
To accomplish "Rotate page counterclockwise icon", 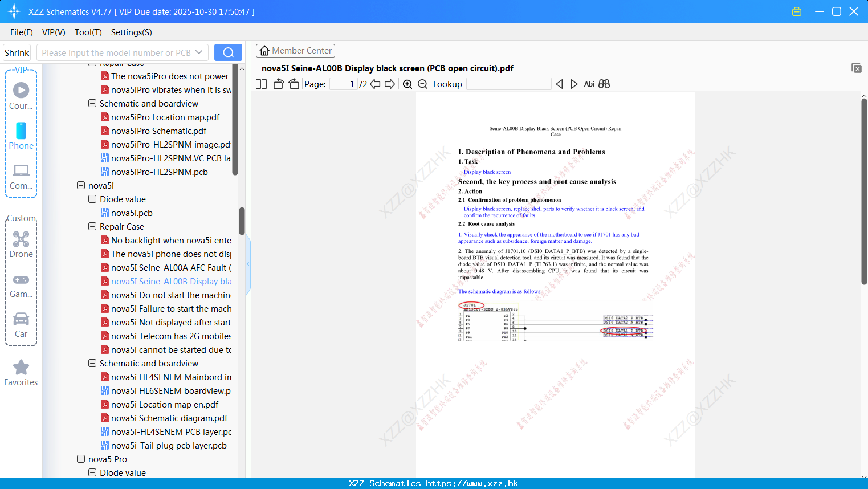I will 278,84.
